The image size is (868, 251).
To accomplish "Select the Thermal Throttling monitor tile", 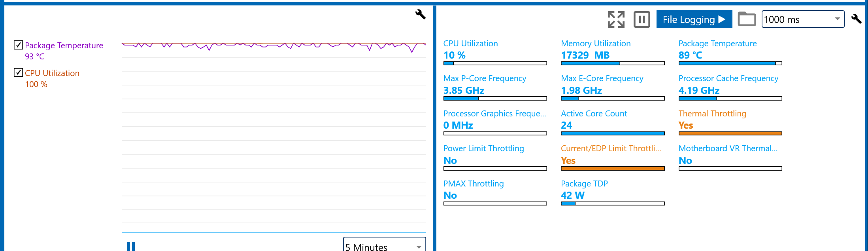I will point(730,124).
